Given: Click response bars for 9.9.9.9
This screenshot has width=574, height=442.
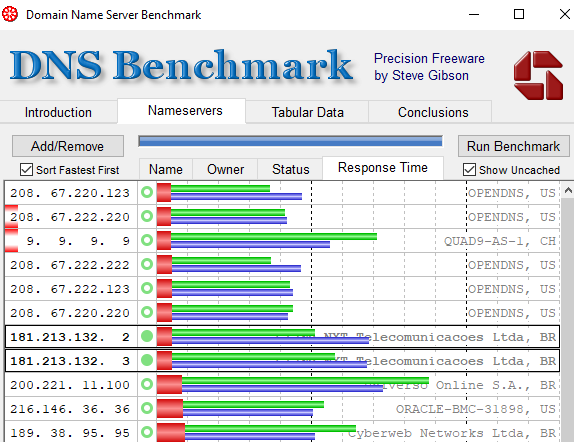Looking at the screenshot, I should point(267,240).
